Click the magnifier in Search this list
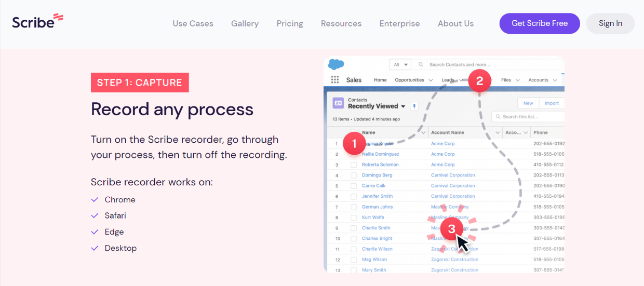The height and width of the screenshot is (286, 644). pyautogui.click(x=498, y=117)
